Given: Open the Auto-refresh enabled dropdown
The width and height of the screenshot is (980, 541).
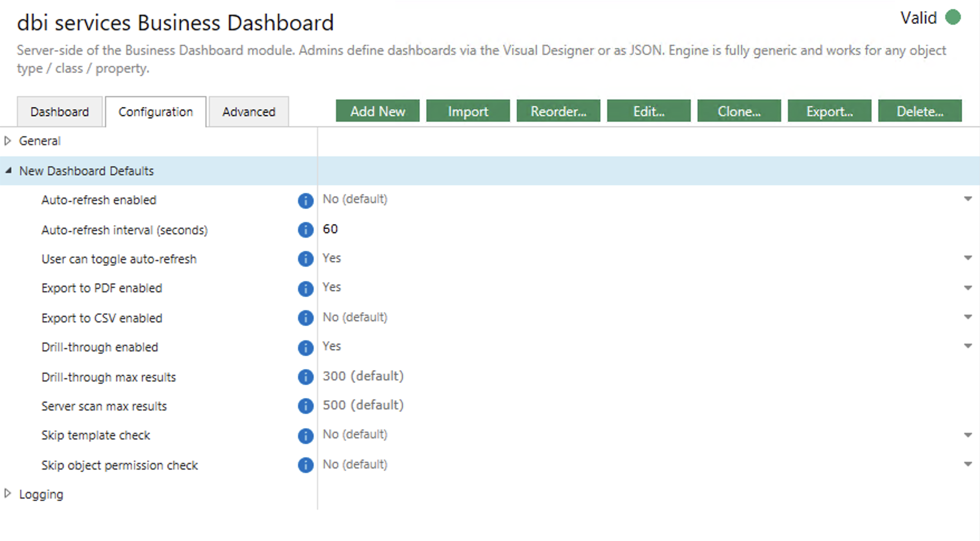Looking at the screenshot, I should coord(968,199).
